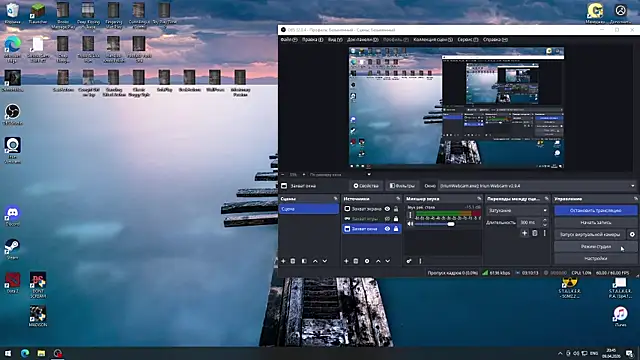Remove scene transition trash icon
This screenshot has height=360, width=640.
coord(535,233)
